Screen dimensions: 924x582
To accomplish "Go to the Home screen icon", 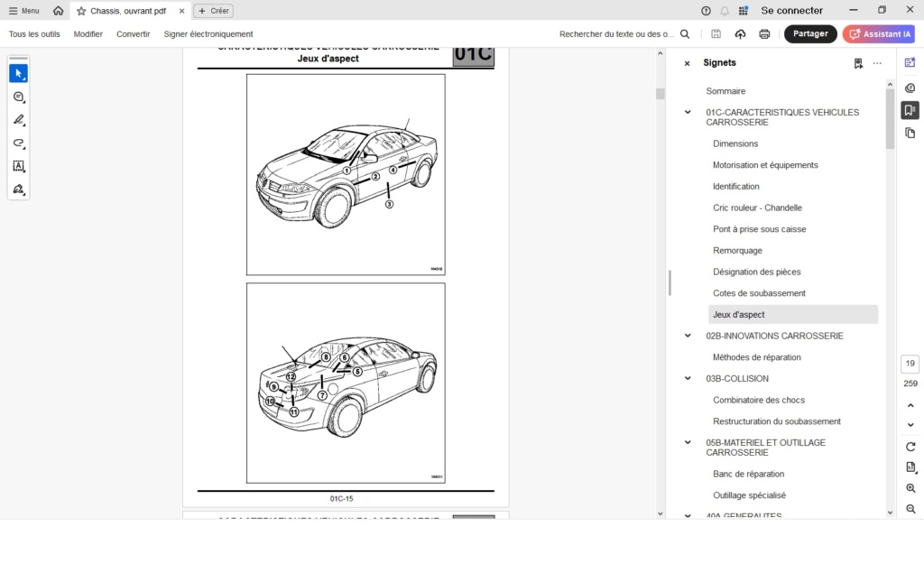I will pos(58,11).
